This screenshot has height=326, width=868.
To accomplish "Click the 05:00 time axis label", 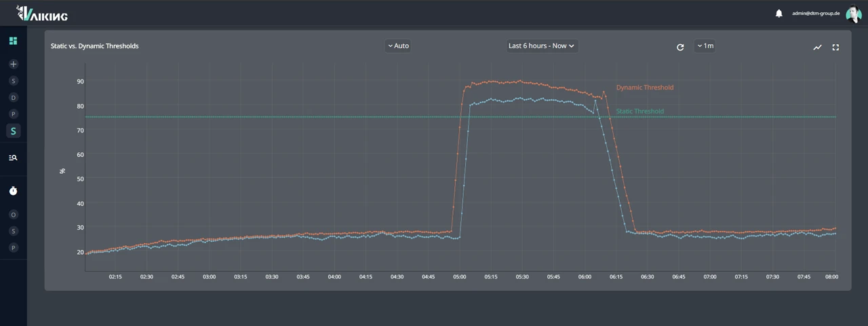I will (x=459, y=277).
